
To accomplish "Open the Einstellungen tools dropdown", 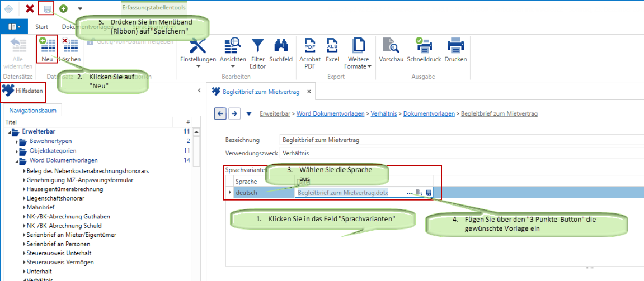I will coord(198,53).
